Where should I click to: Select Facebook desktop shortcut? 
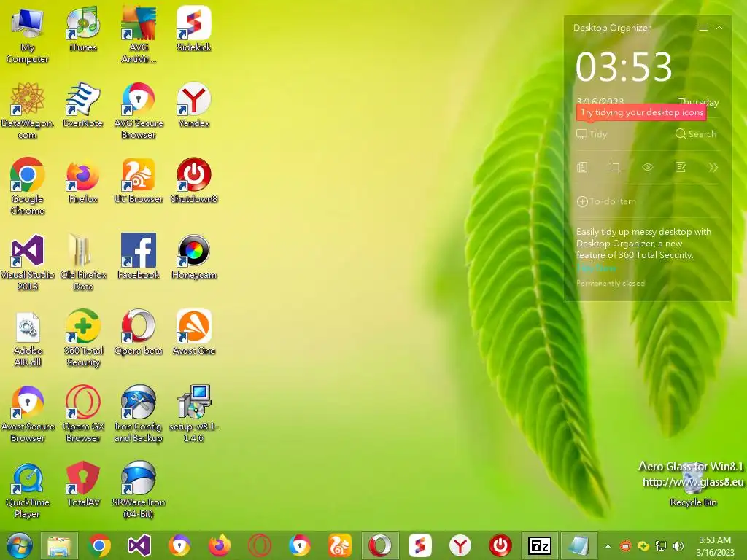click(x=139, y=256)
